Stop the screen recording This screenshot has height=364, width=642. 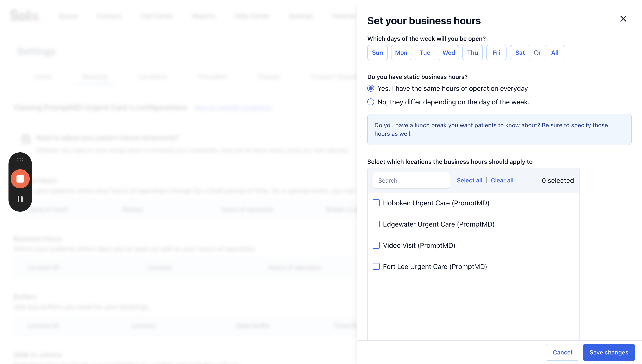[x=20, y=179]
